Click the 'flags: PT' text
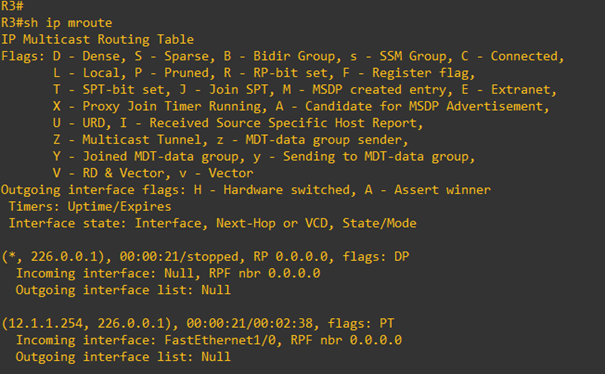 click(x=361, y=323)
